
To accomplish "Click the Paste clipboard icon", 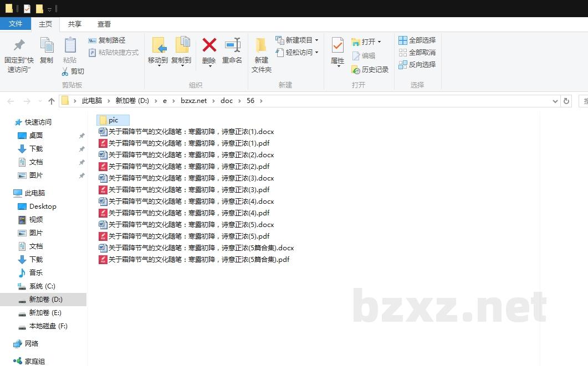I will pyautogui.click(x=70, y=45).
